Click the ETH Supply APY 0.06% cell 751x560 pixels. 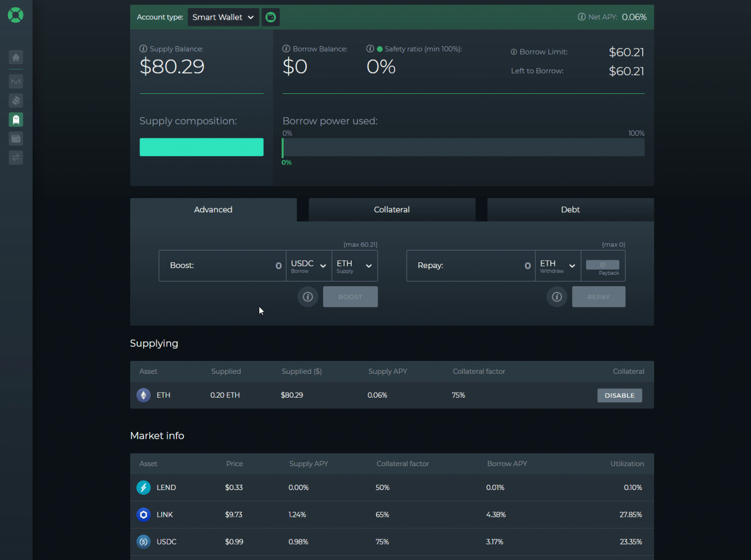click(x=377, y=395)
